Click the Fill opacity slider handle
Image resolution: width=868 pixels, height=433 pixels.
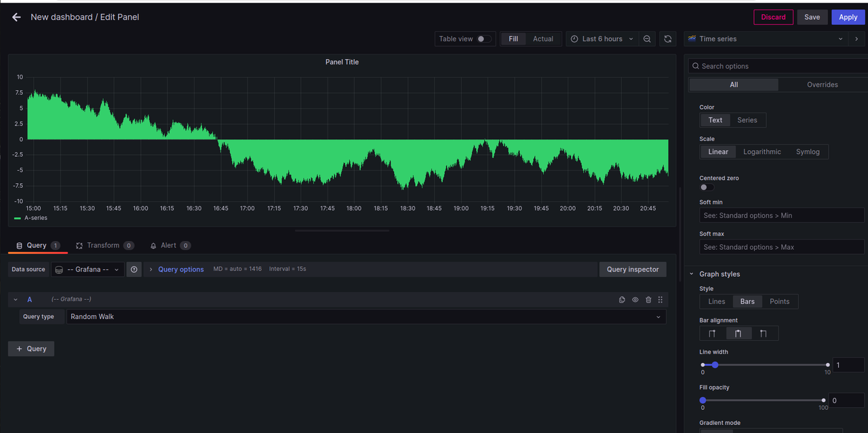703,400
